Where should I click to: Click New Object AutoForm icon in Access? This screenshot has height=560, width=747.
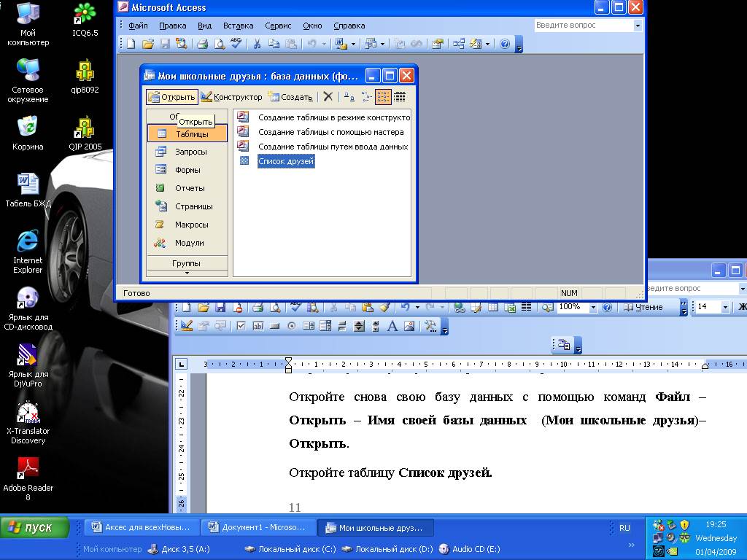tap(476, 44)
